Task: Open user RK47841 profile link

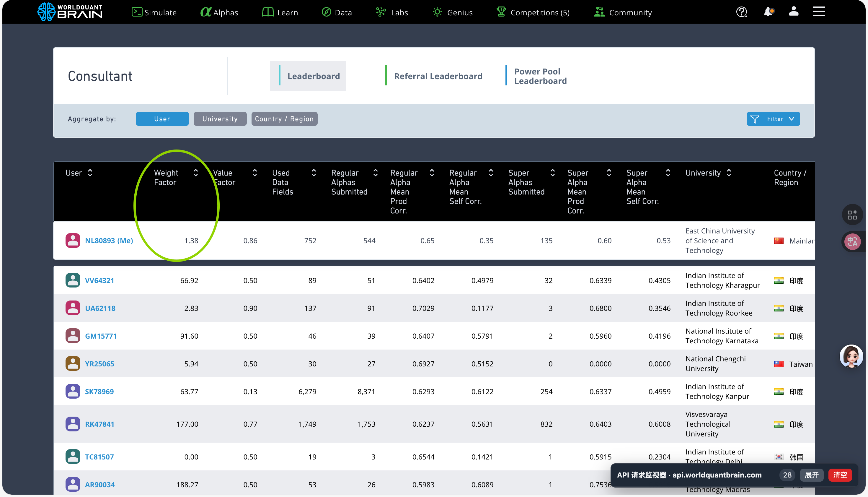Action: pyautogui.click(x=99, y=424)
